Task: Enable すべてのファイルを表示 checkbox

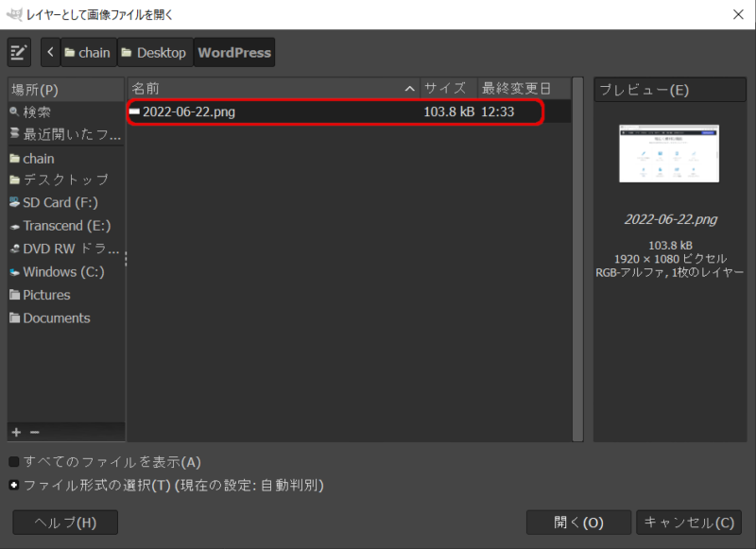Action: (14, 462)
